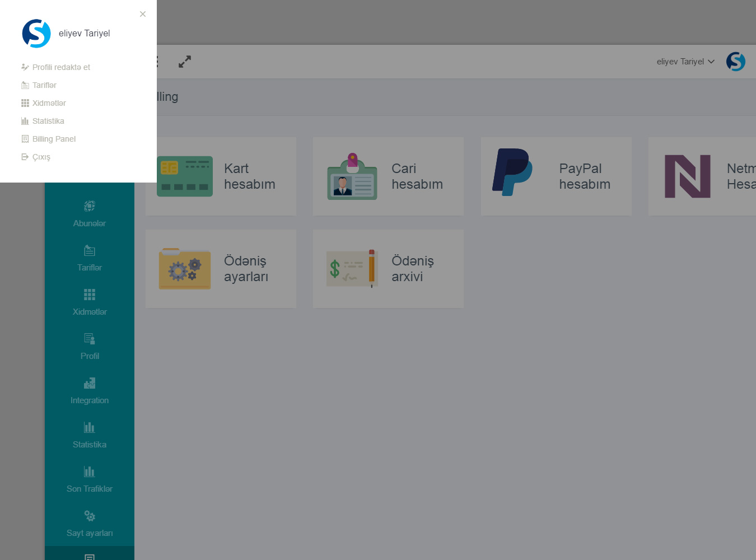This screenshot has width=756, height=560.
Task: Open Abunələr in the teal sidebar
Action: (90, 213)
